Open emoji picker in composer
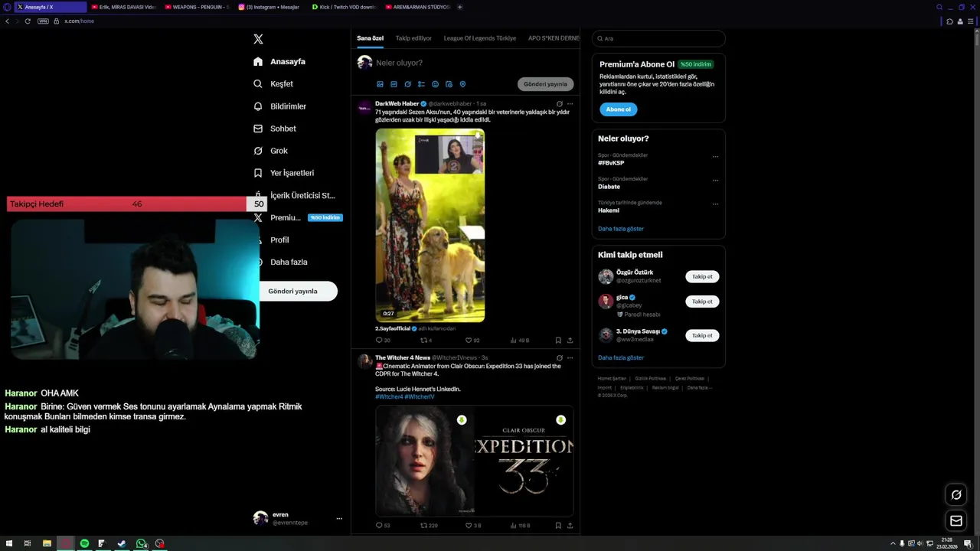The height and width of the screenshot is (551, 980). point(435,84)
